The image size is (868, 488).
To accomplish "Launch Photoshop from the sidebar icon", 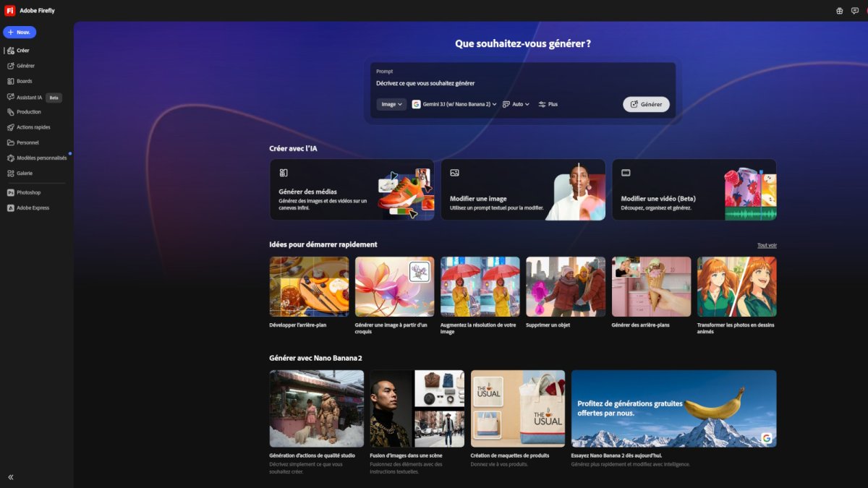I will pos(11,192).
